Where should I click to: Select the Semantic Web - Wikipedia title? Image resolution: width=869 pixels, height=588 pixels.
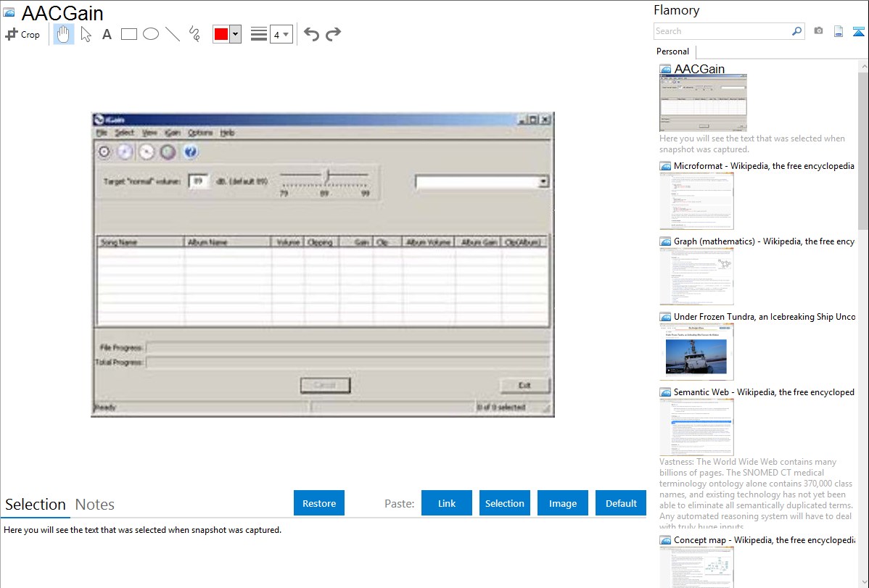pyautogui.click(x=764, y=392)
